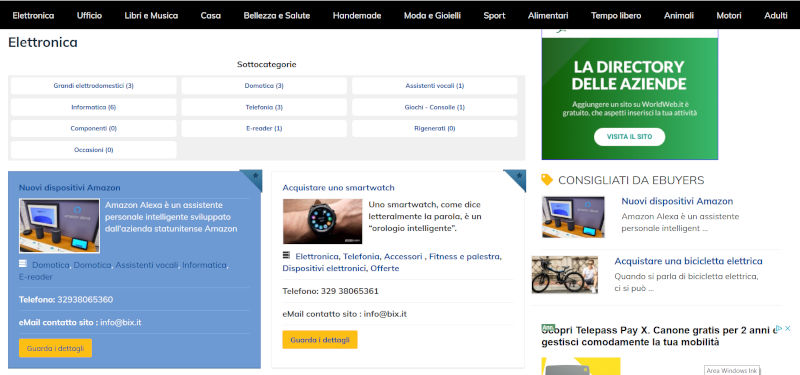Close the Telepass ad with X icon

[788, 329]
